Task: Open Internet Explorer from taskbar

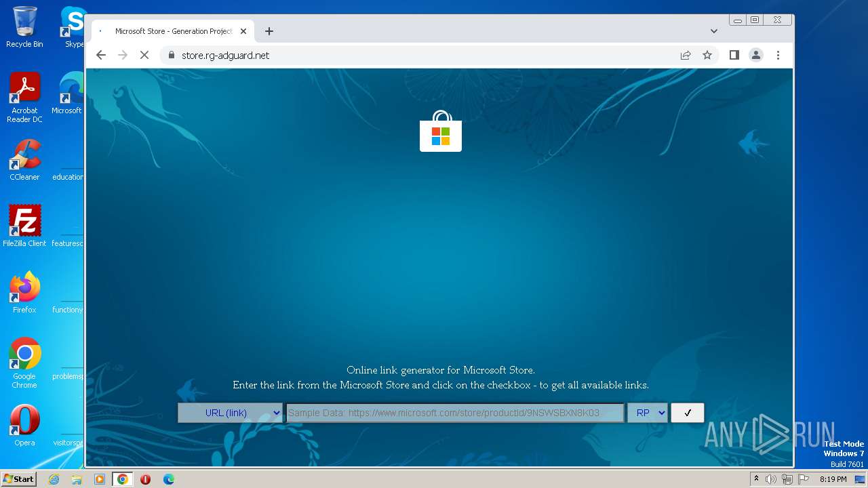Action: point(54,479)
